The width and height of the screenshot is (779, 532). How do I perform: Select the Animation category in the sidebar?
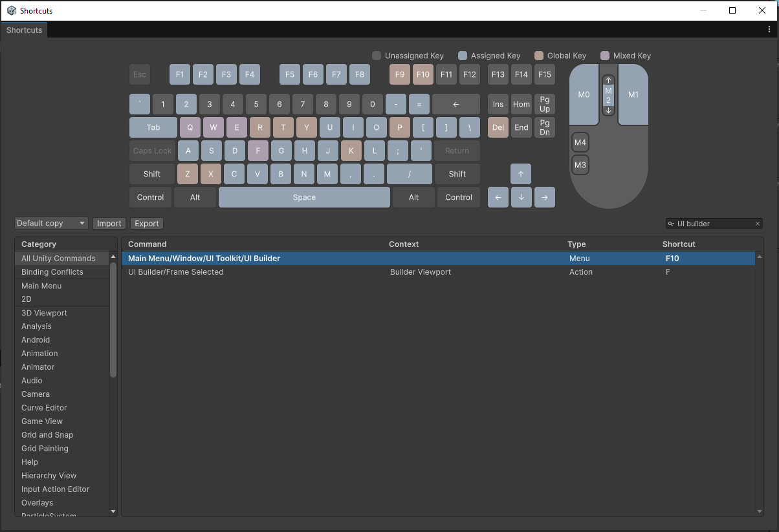(39, 353)
